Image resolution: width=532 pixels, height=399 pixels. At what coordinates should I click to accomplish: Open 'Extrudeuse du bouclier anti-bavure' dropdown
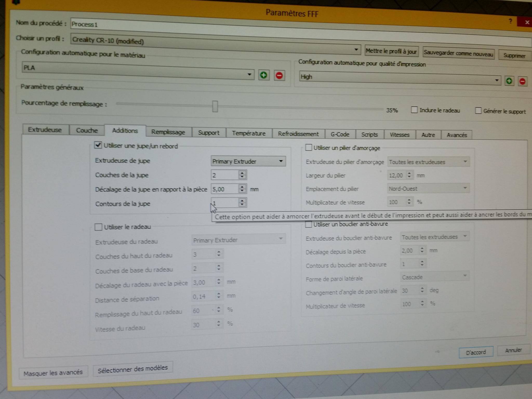[x=435, y=237]
